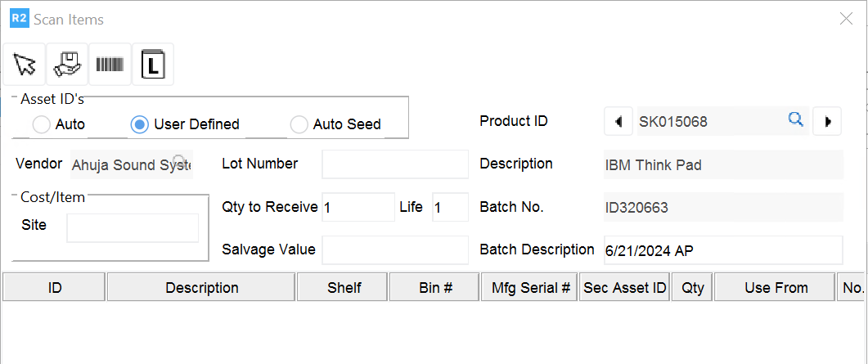Click the Shelf column header

point(344,287)
